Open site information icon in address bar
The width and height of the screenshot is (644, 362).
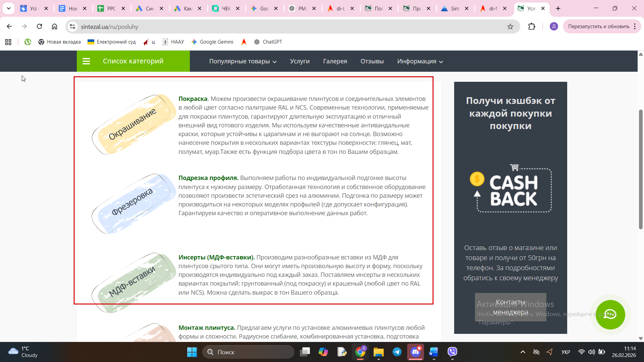tap(72, 26)
